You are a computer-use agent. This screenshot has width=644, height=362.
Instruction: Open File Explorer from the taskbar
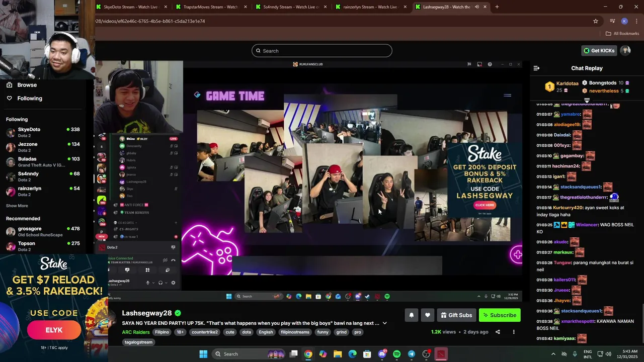338,354
